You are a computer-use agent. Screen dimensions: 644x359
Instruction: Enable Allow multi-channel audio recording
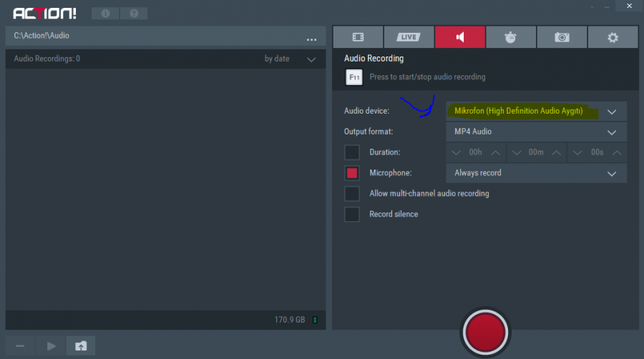352,194
